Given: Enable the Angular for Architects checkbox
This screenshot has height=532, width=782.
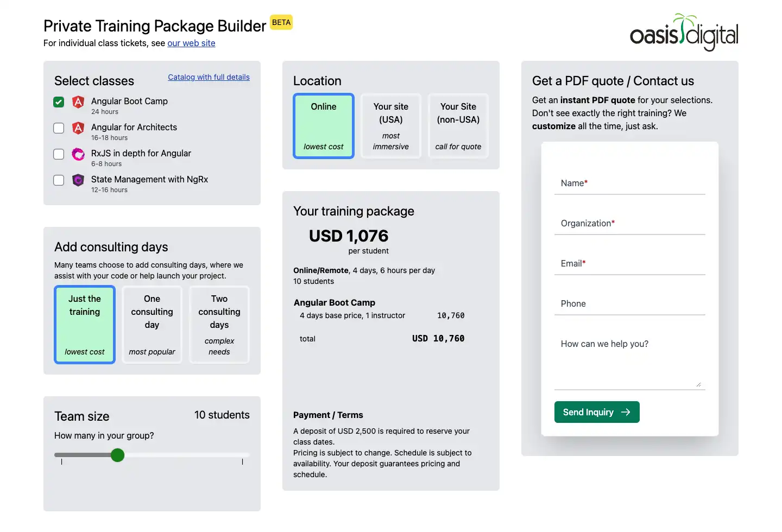Looking at the screenshot, I should pos(58,128).
